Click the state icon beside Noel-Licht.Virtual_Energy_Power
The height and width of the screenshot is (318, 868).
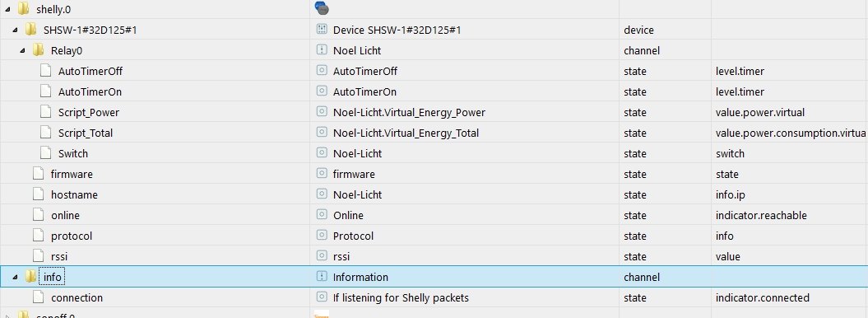pyautogui.click(x=322, y=112)
